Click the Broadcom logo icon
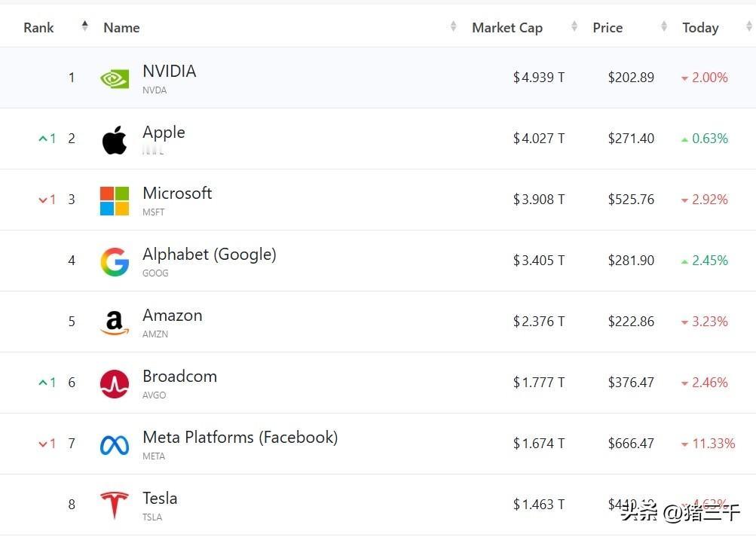The width and height of the screenshot is (756, 537). [x=115, y=383]
